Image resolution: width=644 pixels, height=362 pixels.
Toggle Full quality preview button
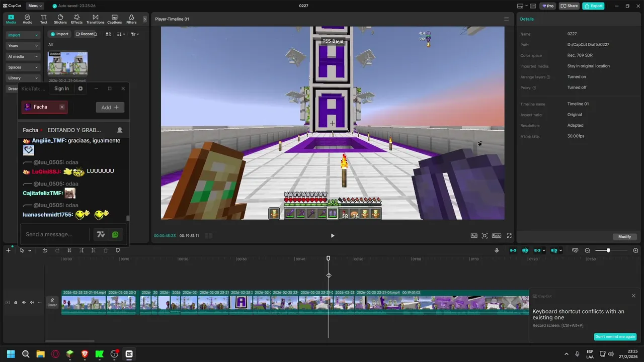coord(474,235)
